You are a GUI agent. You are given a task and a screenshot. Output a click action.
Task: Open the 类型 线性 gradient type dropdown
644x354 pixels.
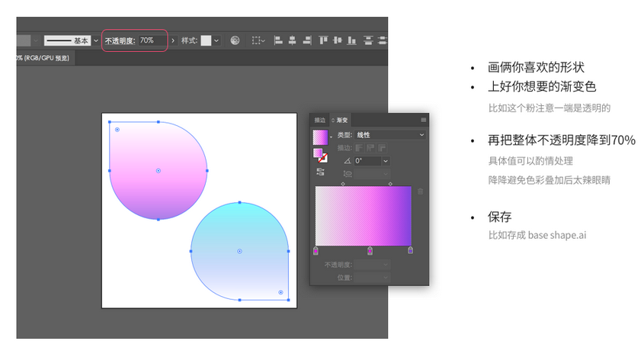[389, 135]
